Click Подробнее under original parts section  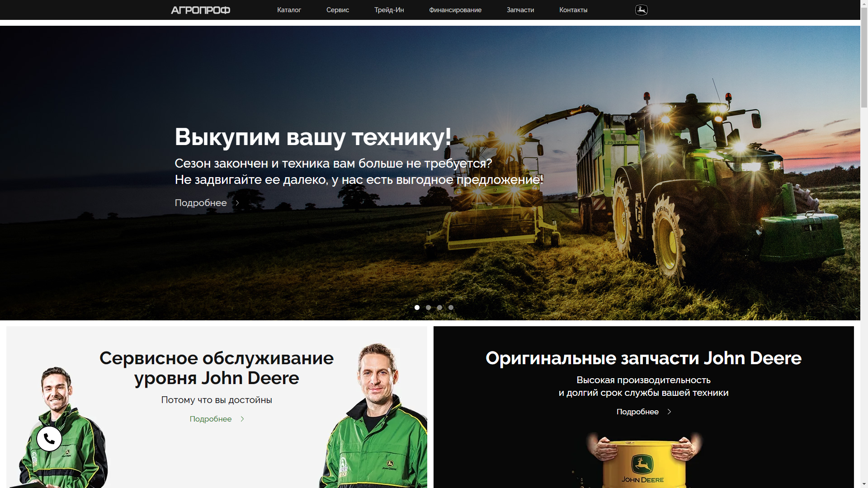pos(637,412)
